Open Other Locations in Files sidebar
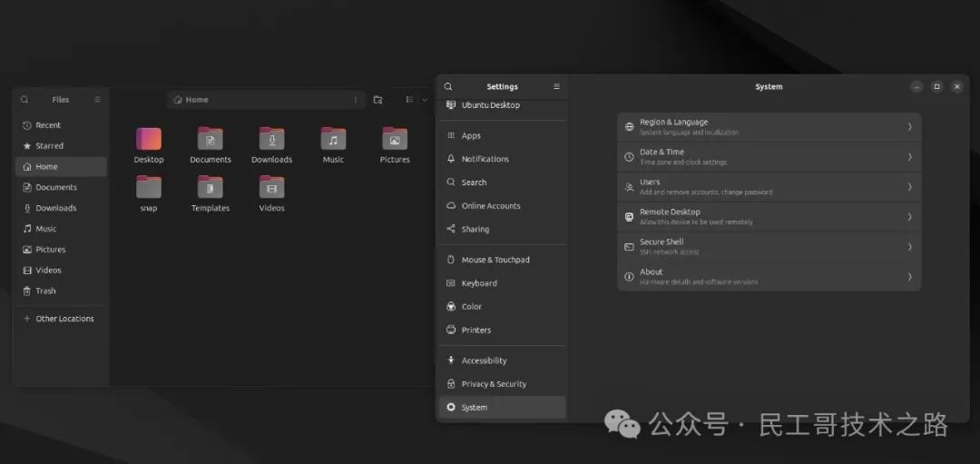 click(61, 319)
